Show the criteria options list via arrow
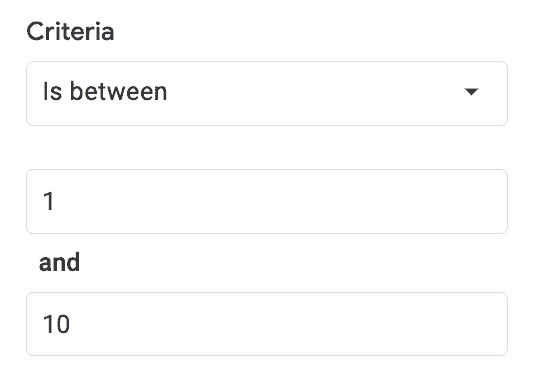Screen dimensions: 544x388 tap(471, 92)
